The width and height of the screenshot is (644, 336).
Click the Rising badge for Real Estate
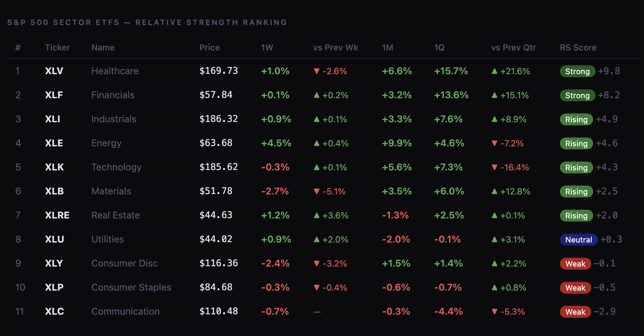[x=576, y=216]
